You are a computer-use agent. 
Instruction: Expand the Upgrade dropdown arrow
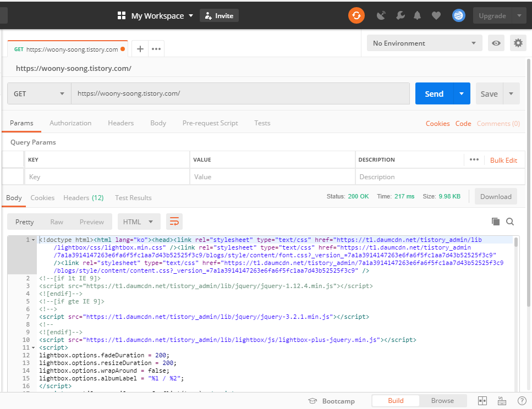click(x=519, y=15)
